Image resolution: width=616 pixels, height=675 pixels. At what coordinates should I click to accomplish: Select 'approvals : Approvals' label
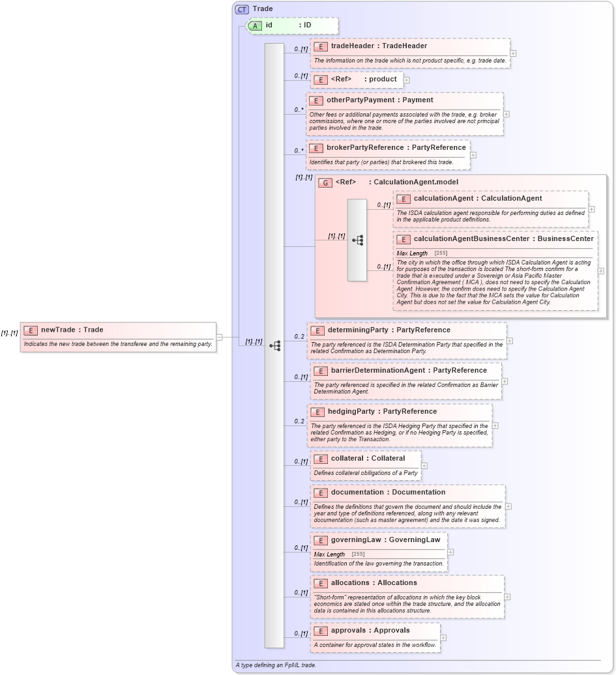coord(370,630)
